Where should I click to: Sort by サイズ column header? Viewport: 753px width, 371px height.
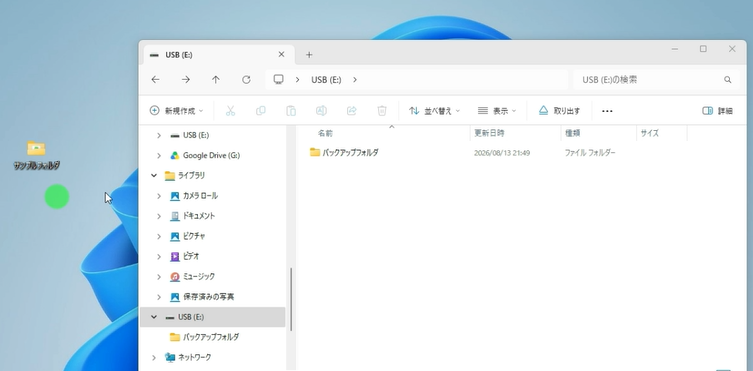649,133
